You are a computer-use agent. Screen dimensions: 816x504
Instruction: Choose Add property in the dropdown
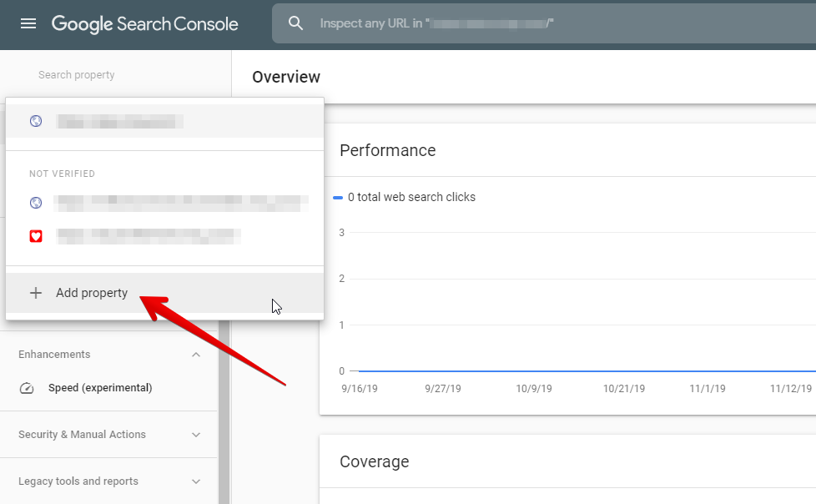tap(164, 293)
